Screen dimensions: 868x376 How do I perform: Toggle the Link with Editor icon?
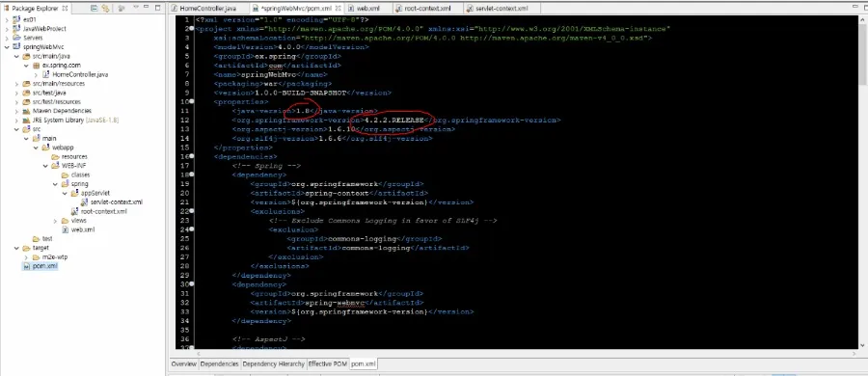pyautogui.click(x=106, y=9)
